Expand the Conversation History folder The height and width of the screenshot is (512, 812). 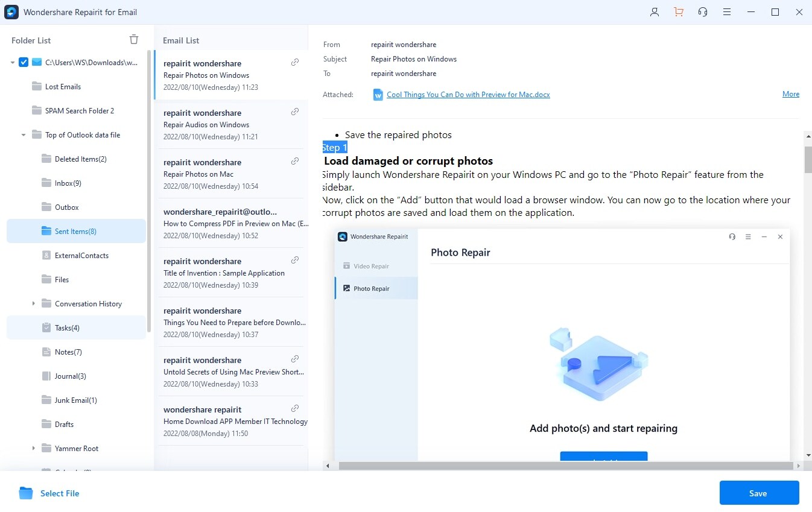(33, 303)
